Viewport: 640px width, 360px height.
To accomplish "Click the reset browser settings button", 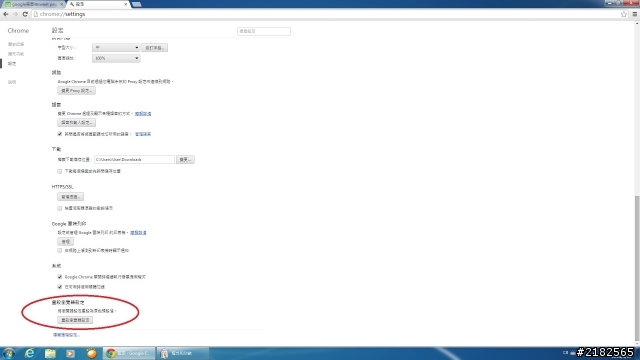I will [75, 320].
